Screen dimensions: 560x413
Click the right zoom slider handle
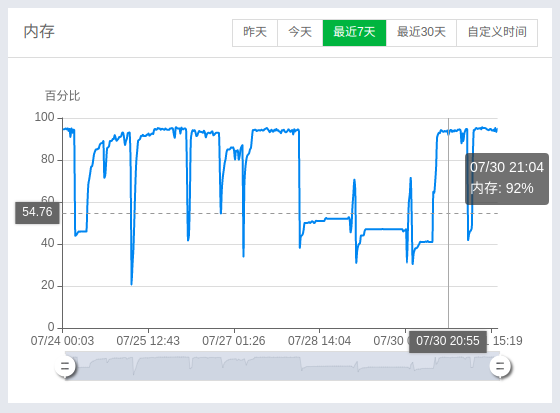(500, 366)
